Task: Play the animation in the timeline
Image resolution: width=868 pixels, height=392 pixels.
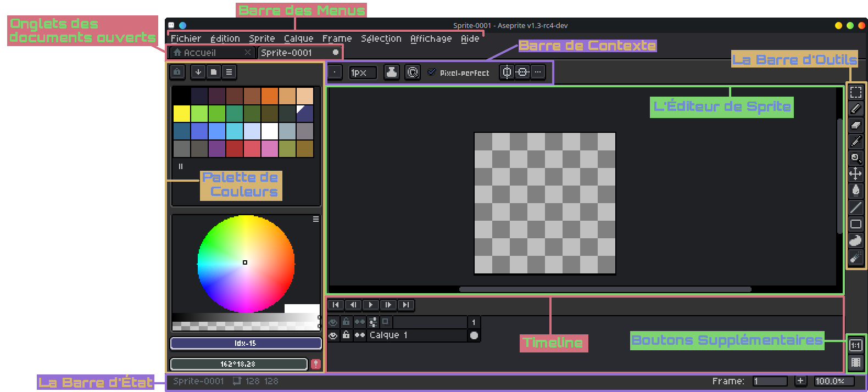Action: click(371, 305)
